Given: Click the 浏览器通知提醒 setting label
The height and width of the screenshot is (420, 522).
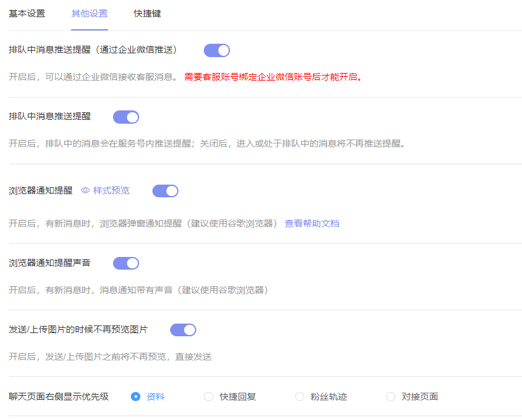Looking at the screenshot, I should click(x=41, y=190).
